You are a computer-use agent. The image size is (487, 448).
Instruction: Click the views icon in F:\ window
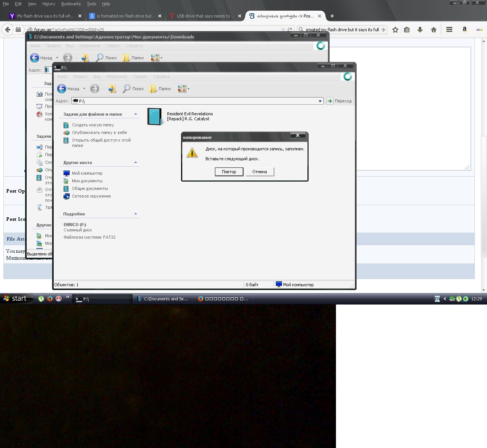pyautogui.click(x=182, y=89)
